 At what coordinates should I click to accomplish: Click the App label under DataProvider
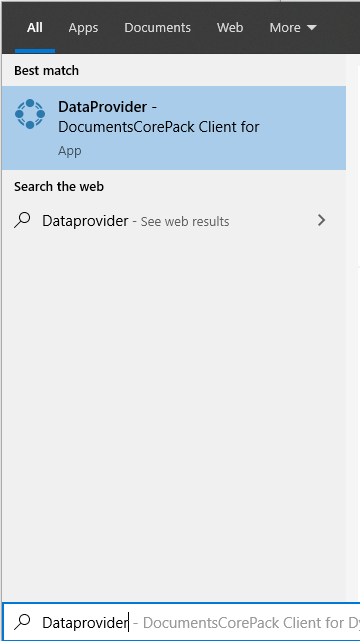(69, 151)
